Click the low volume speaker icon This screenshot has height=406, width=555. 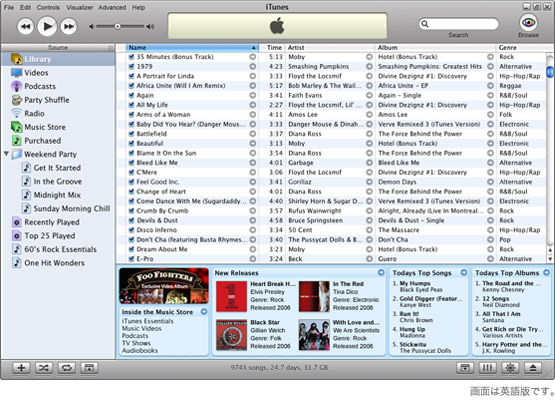(x=91, y=27)
